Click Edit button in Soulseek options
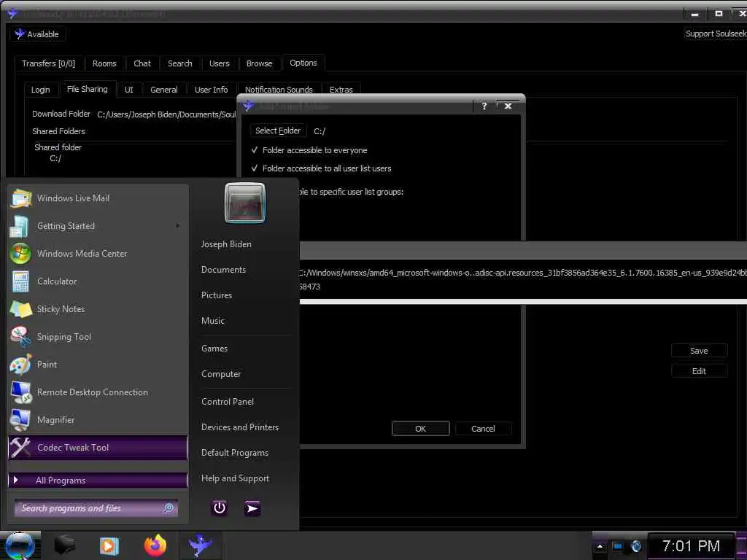 [x=699, y=371]
